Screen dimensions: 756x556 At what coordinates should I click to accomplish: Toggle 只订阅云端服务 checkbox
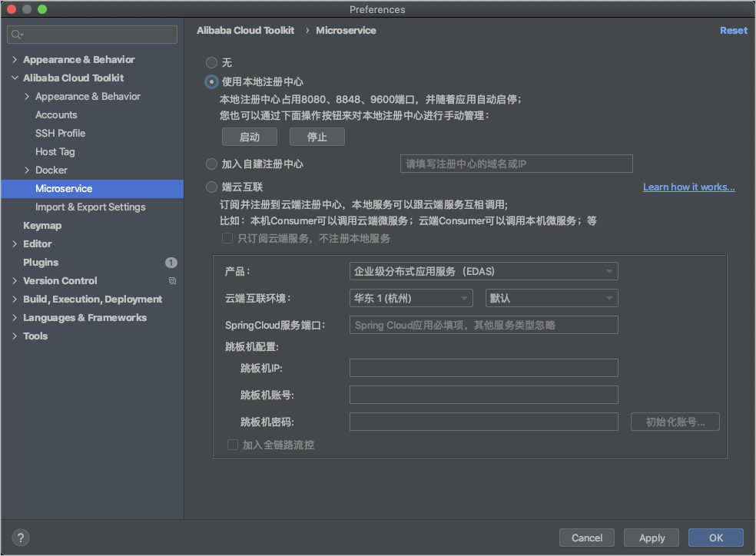coord(227,238)
